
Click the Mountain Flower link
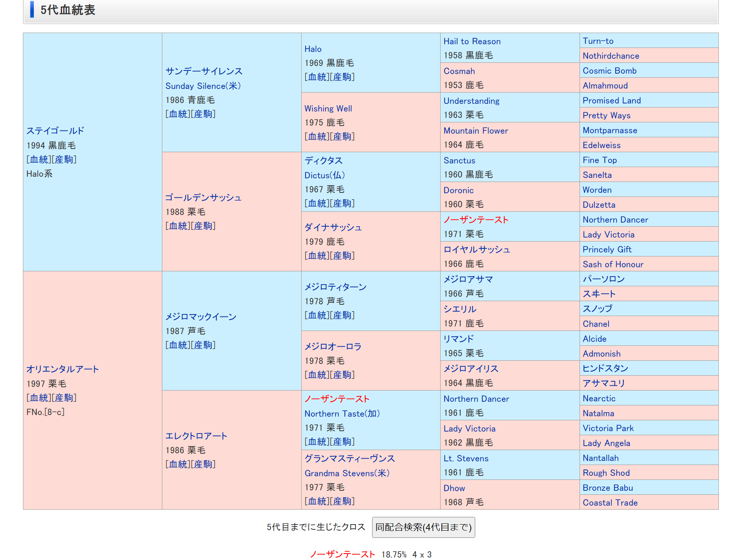pyautogui.click(x=476, y=131)
